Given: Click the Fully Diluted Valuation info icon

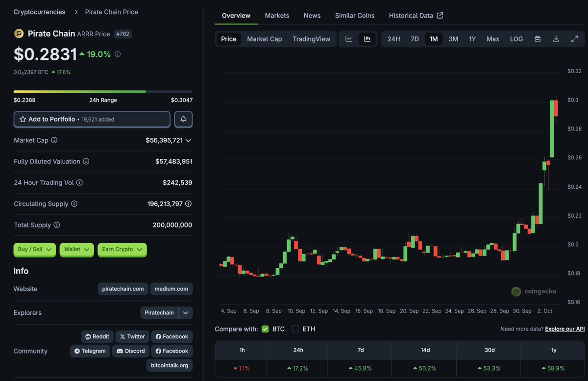Looking at the screenshot, I should click(86, 161).
